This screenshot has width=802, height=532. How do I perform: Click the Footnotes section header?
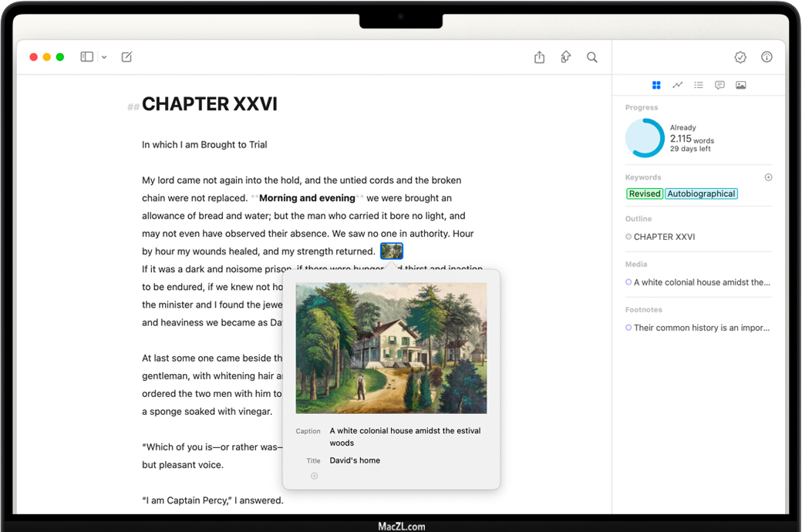pos(643,310)
